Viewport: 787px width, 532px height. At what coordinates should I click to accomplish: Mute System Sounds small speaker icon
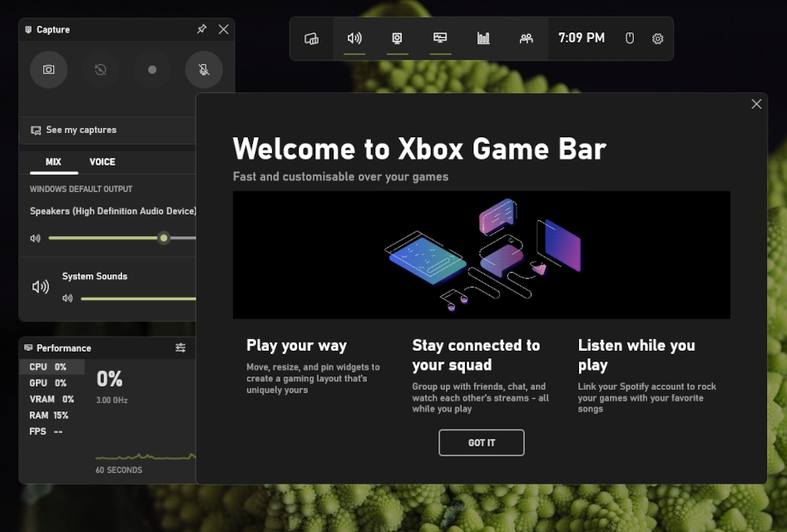pos(67,298)
